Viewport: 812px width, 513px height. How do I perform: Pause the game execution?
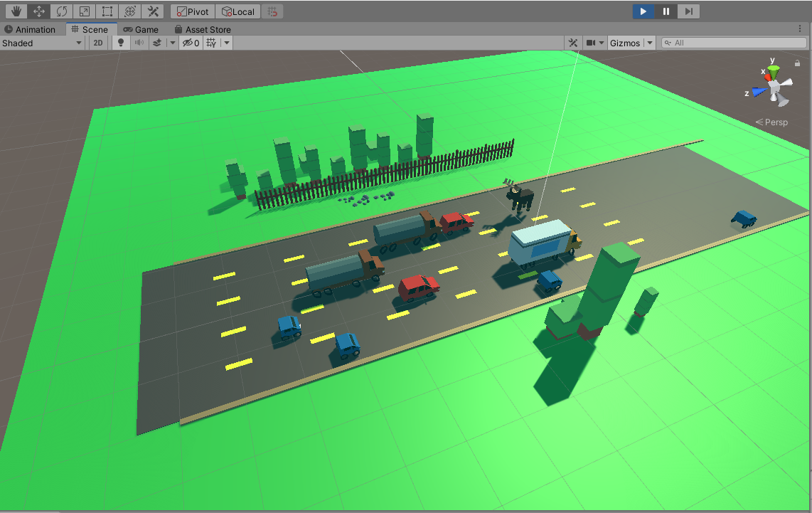(x=666, y=11)
